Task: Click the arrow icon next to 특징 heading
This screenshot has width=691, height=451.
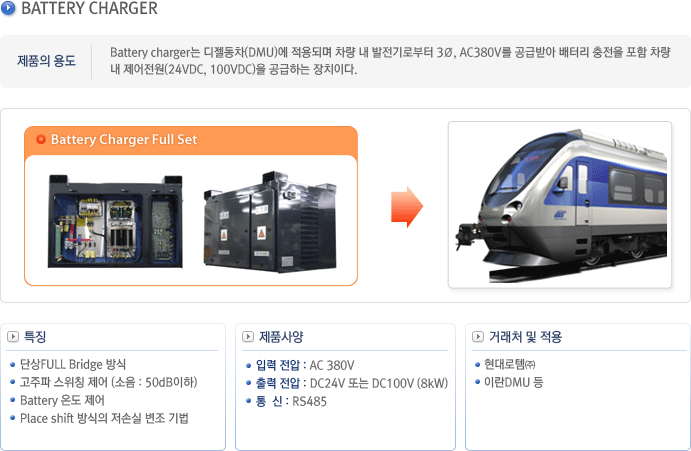Action: (13, 337)
